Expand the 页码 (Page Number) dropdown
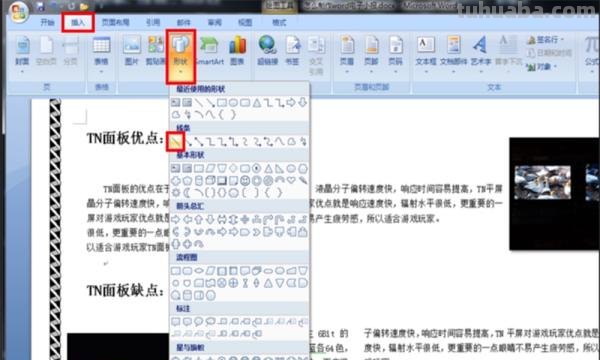This screenshot has width=600, height=360. (395, 55)
